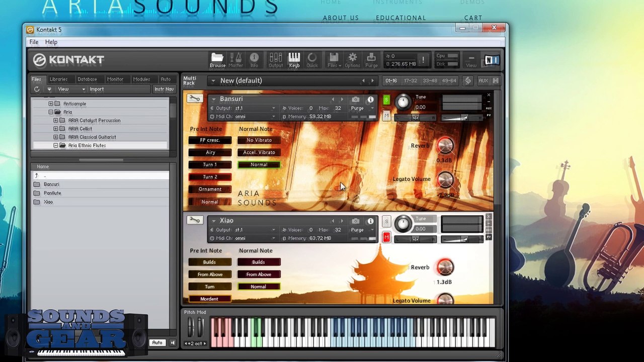The width and height of the screenshot is (644, 362).
Task: Open Bansuri Output st.1 dropdown
Action: point(243,108)
